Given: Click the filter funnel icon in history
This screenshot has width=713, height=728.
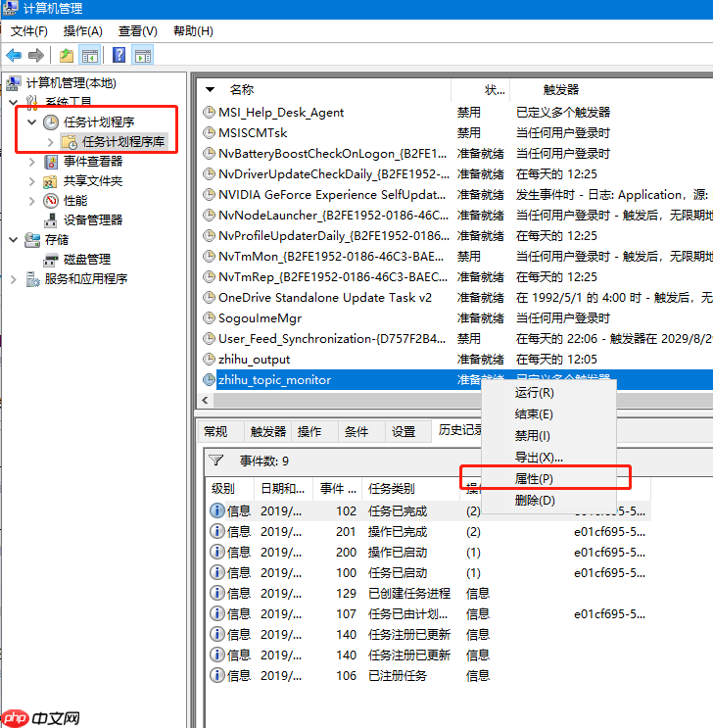Looking at the screenshot, I should 215,461.
